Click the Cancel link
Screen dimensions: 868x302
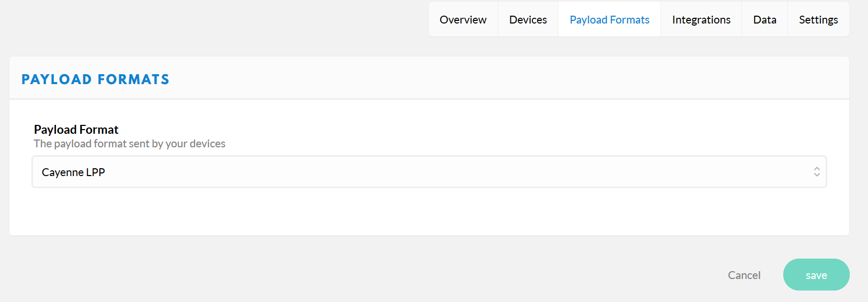(744, 275)
